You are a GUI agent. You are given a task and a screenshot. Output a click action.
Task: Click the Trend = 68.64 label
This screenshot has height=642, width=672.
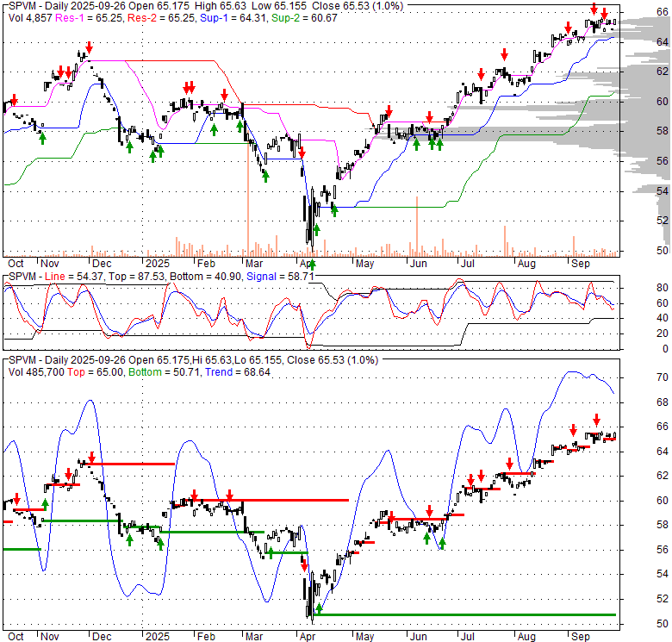238,372
